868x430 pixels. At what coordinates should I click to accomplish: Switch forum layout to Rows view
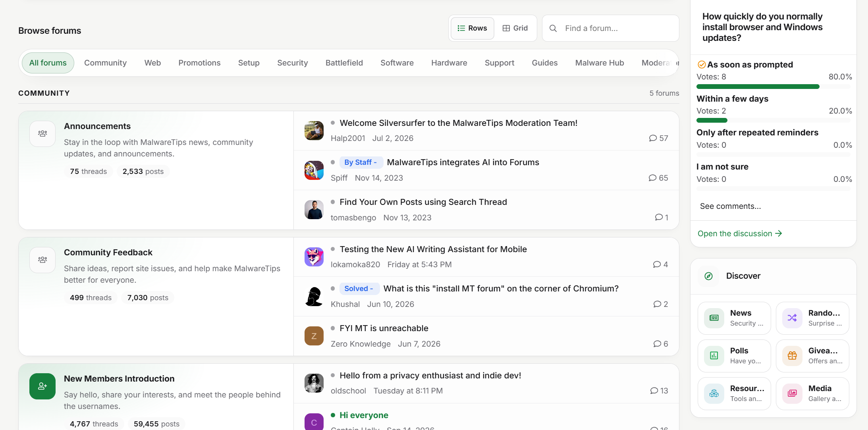pos(473,28)
